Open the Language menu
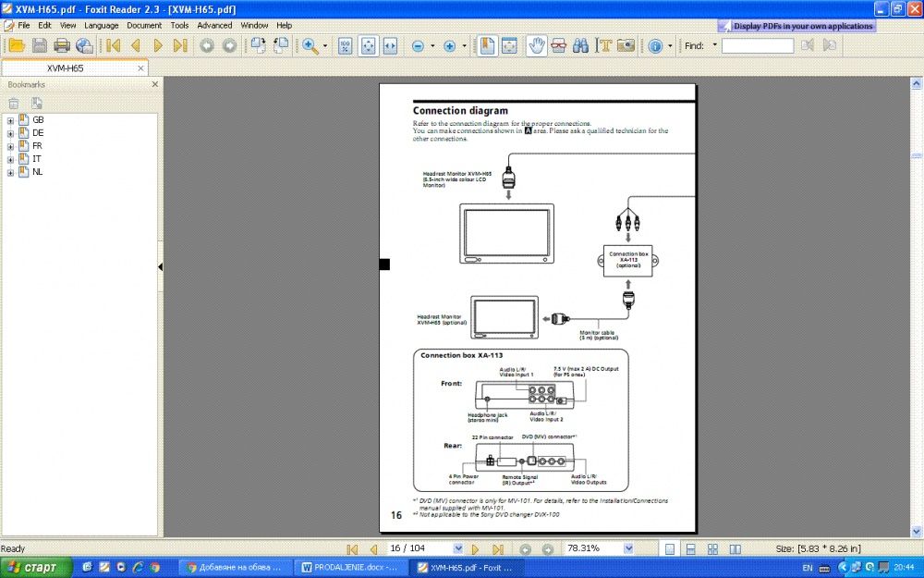Image resolution: width=924 pixels, height=578 pixels. pos(102,25)
